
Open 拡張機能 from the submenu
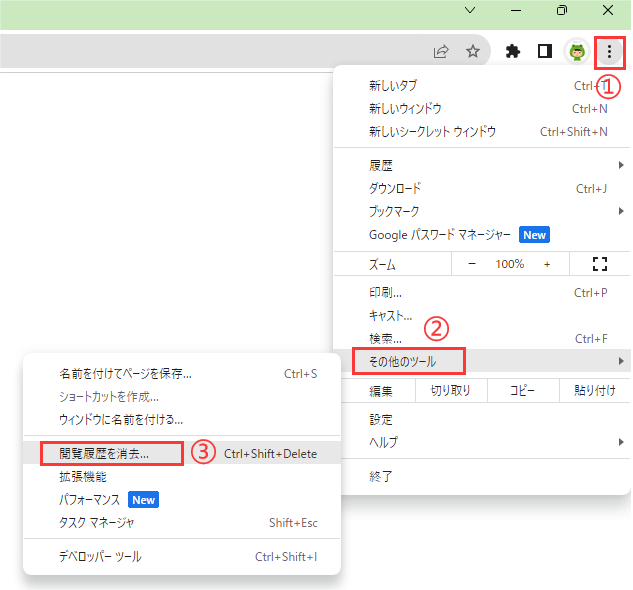tap(182, 477)
